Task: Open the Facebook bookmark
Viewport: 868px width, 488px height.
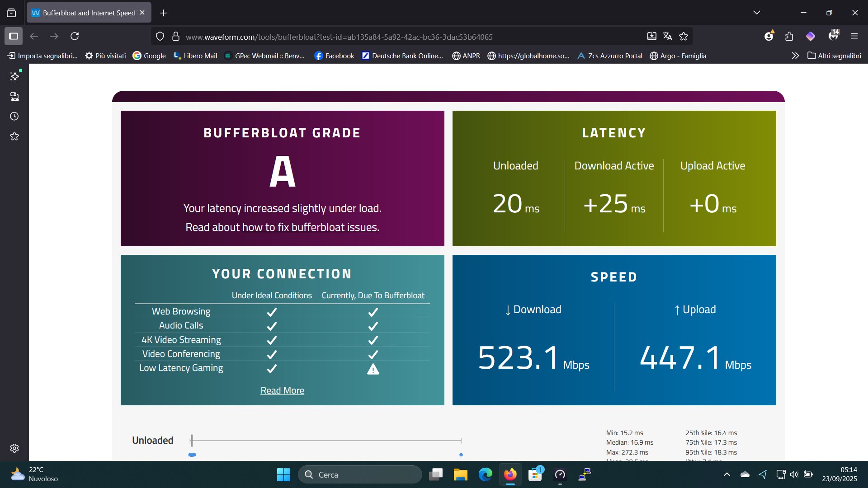Action: (334, 56)
